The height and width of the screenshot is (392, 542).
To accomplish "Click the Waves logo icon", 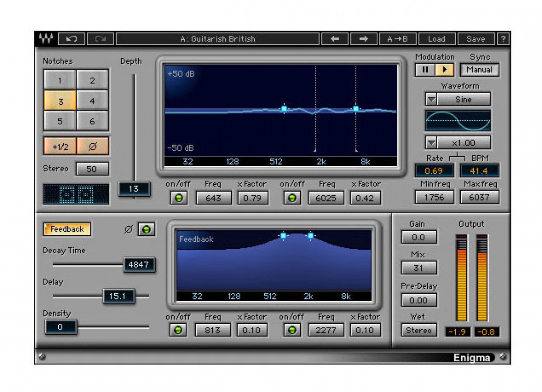I will 46,39.
